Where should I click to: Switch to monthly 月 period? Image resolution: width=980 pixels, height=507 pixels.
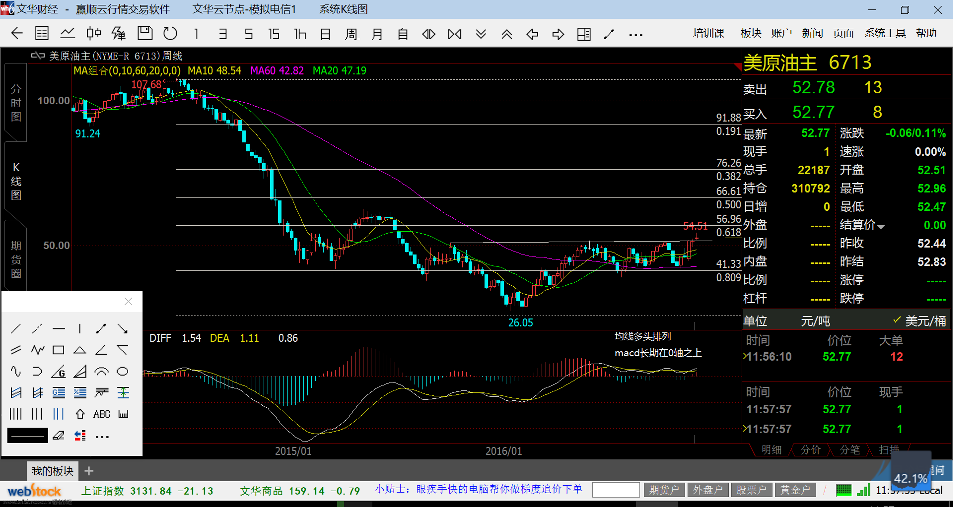(x=377, y=34)
